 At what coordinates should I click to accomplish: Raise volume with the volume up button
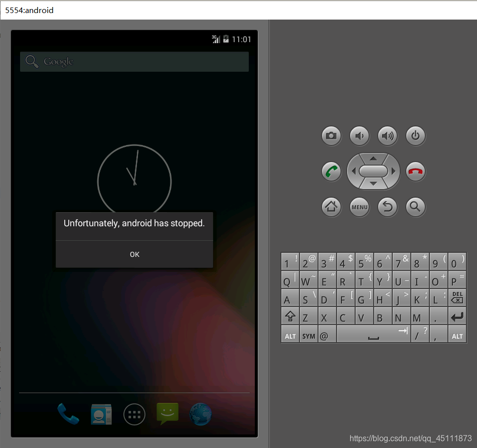click(x=387, y=136)
